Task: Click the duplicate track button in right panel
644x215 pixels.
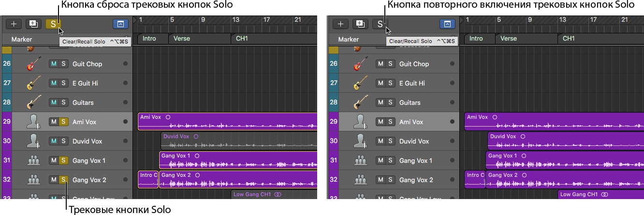Action: (360, 24)
